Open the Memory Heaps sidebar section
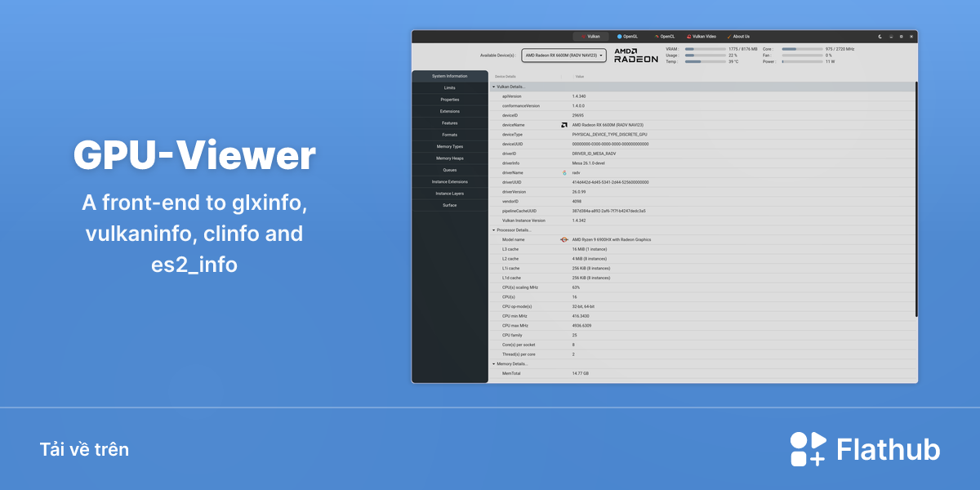 [450, 158]
